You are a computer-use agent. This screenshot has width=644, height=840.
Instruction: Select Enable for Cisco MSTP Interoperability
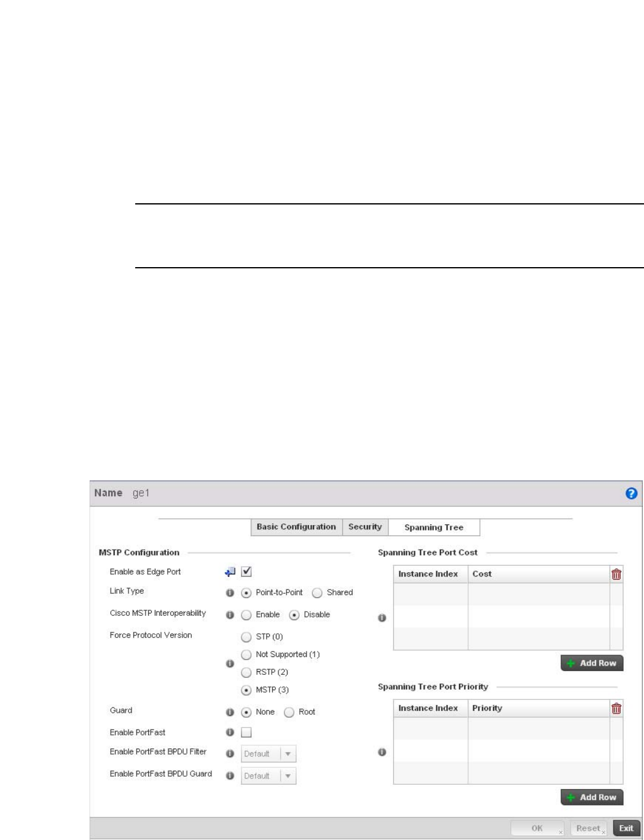click(x=246, y=615)
